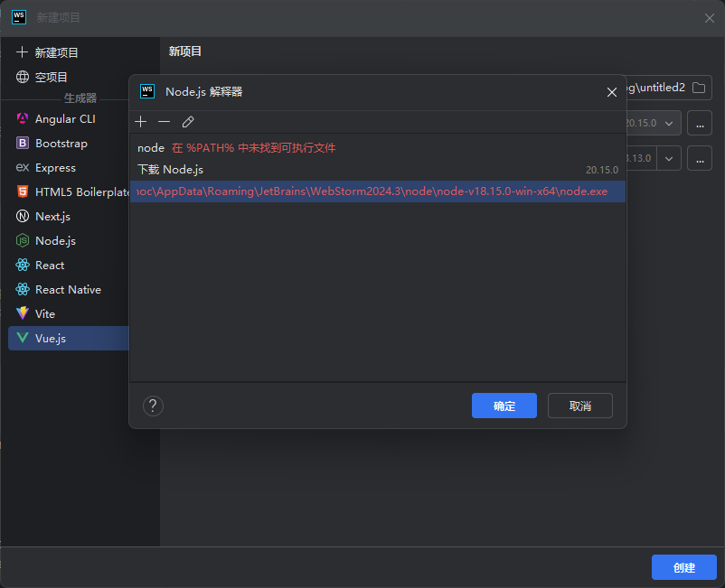
Task: Select the node interpreter row with PATH error
Action: (378, 148)
